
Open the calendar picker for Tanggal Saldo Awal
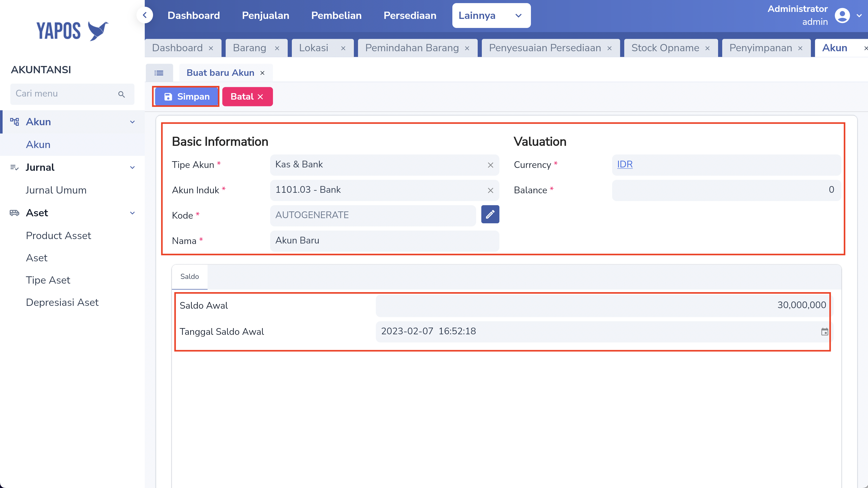click(825, 331)
